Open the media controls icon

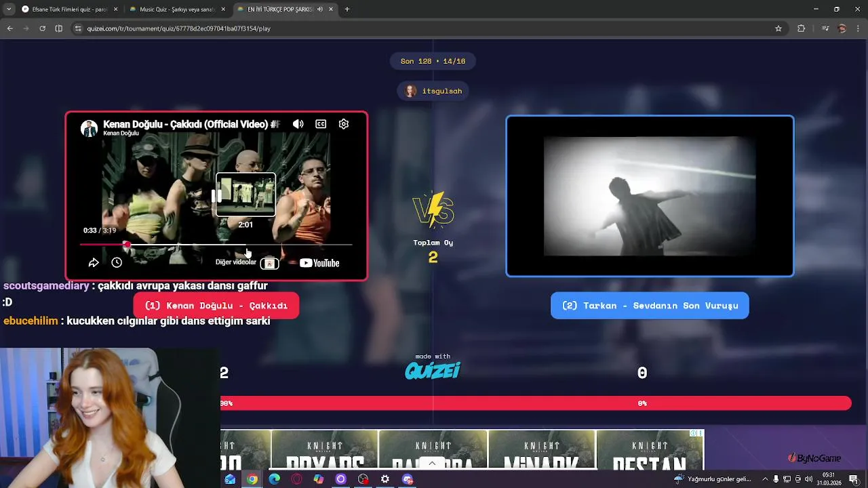pyautogui.click(x=825, y=28)
